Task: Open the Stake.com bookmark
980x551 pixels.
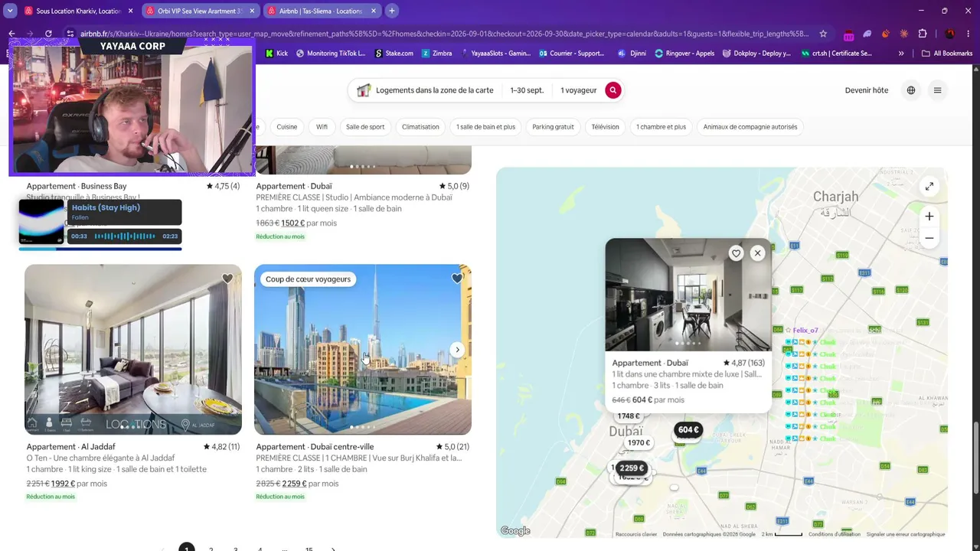Action: 394,54
